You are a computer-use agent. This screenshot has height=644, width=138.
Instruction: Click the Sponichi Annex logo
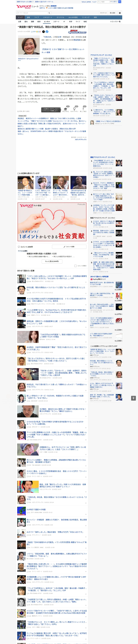[x=77, y=32]
